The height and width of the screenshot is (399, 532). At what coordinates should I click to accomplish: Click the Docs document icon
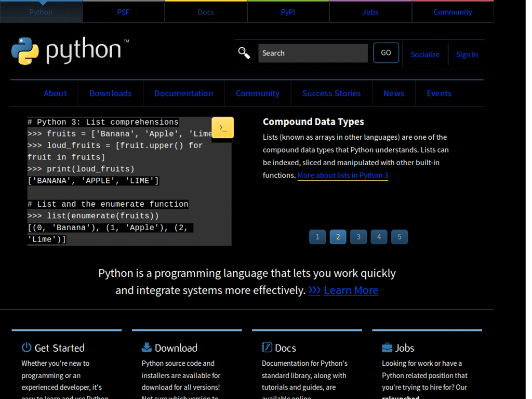(267, 347)
